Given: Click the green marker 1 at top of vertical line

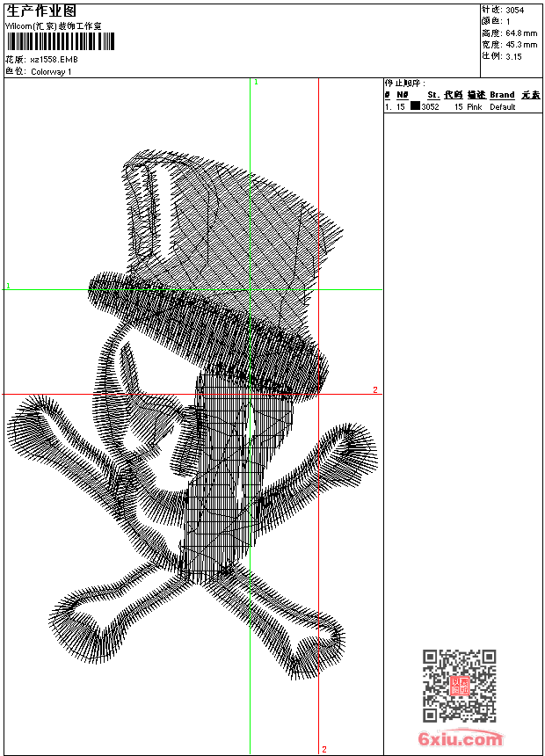Looking at the screenshot, I should (256, 83).
